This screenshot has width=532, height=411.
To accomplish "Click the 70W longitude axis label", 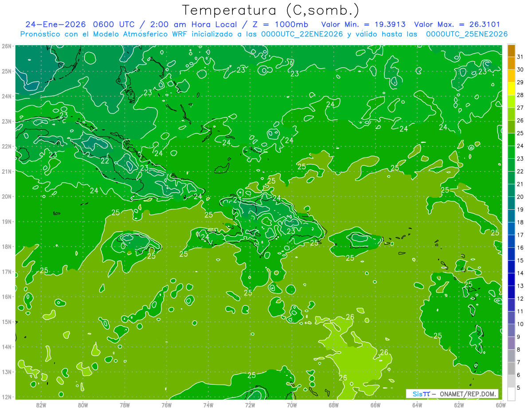I will (292, 404).
